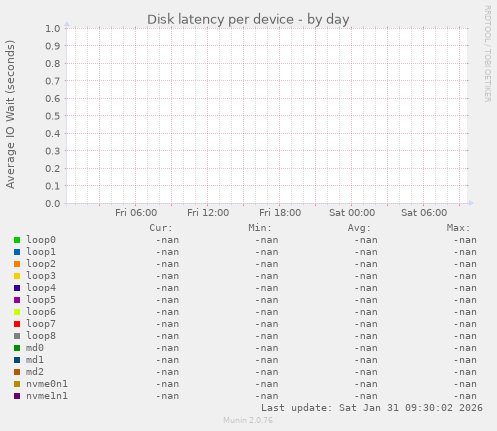Select the loop6 device label
497x431 pixels.
(41, 312)
